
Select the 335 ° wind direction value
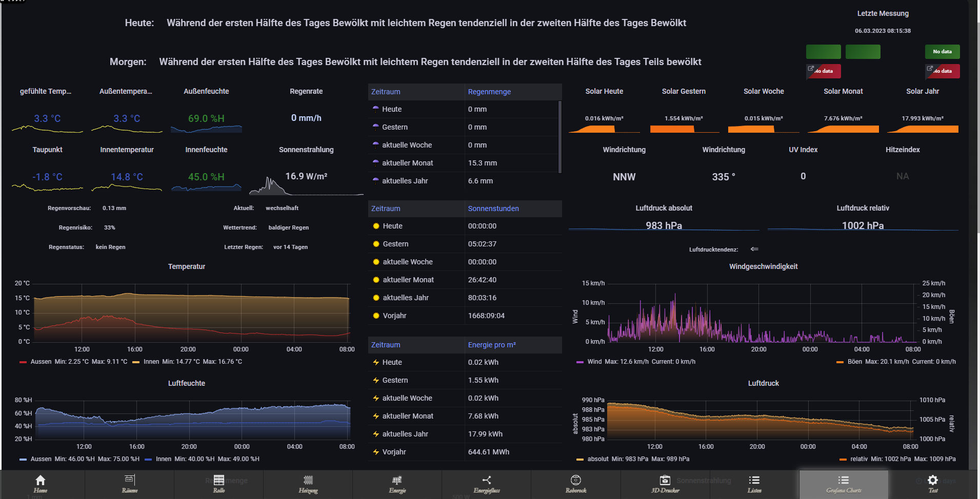pyautogui.click(x=724, y=177)
